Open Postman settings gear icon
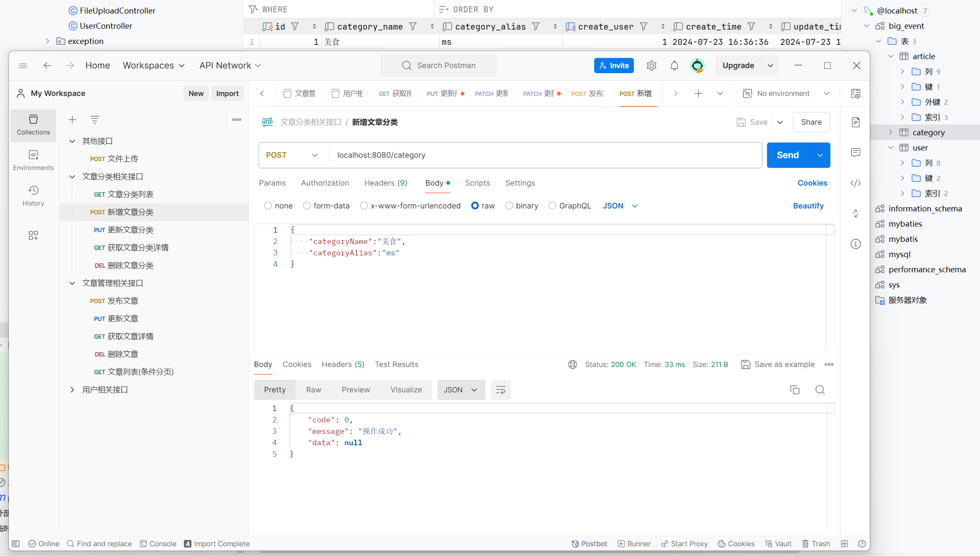 [651, 66]
